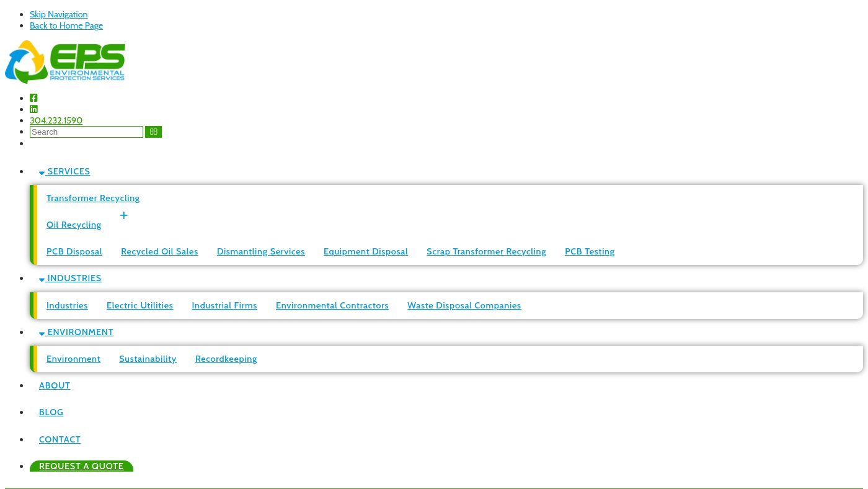
Task: Go to Equipment Disposal
Action: pyautogui.click(x=366, y=252)
